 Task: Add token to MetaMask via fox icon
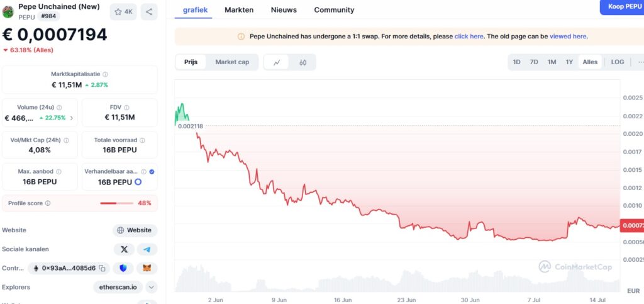click(147, 268)
